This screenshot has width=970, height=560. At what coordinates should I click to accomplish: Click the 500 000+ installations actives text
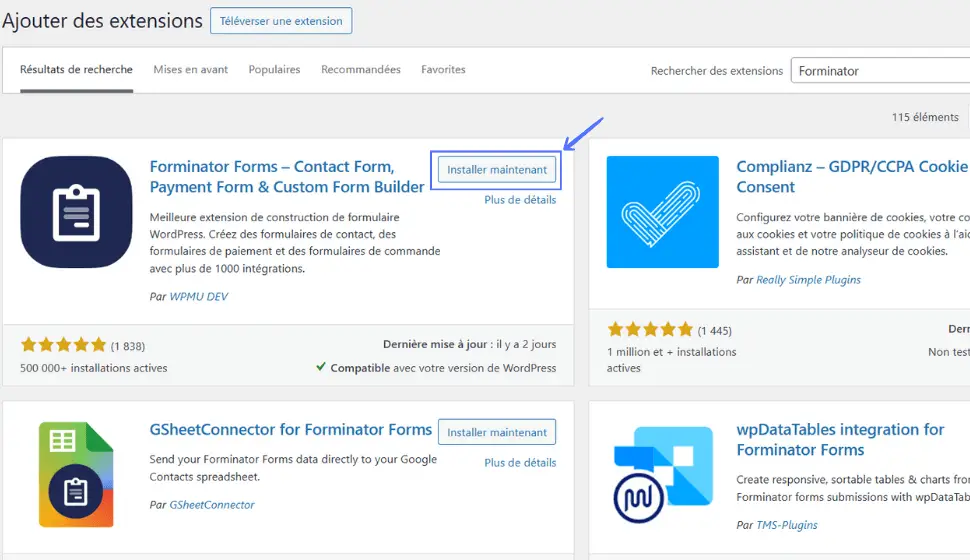point(93,368)
